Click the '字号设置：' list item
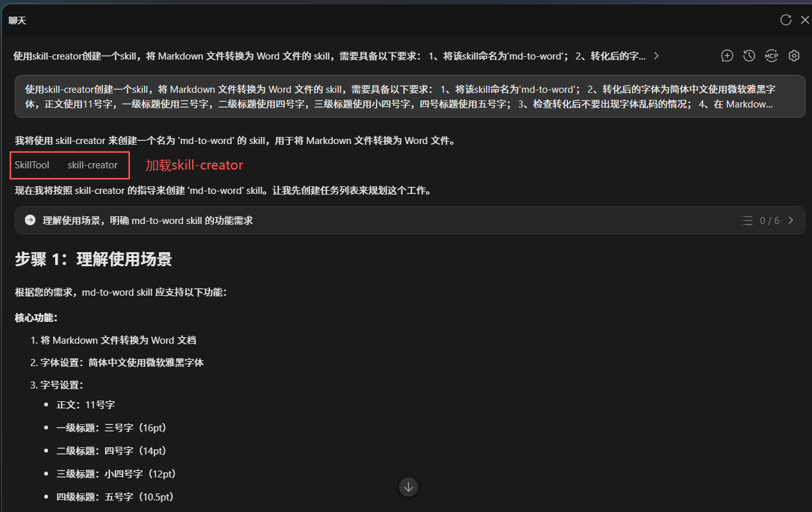 click(61, 385)
